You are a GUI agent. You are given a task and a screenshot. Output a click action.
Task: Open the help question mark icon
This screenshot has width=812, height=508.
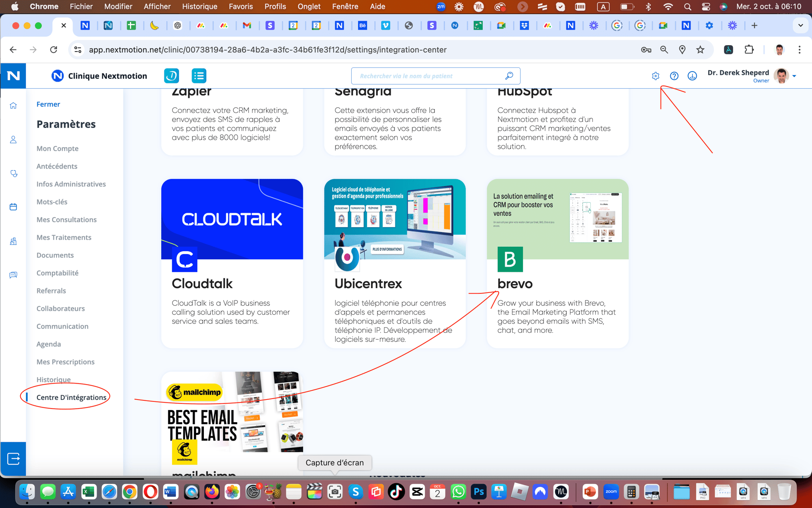tap(674, 76)
